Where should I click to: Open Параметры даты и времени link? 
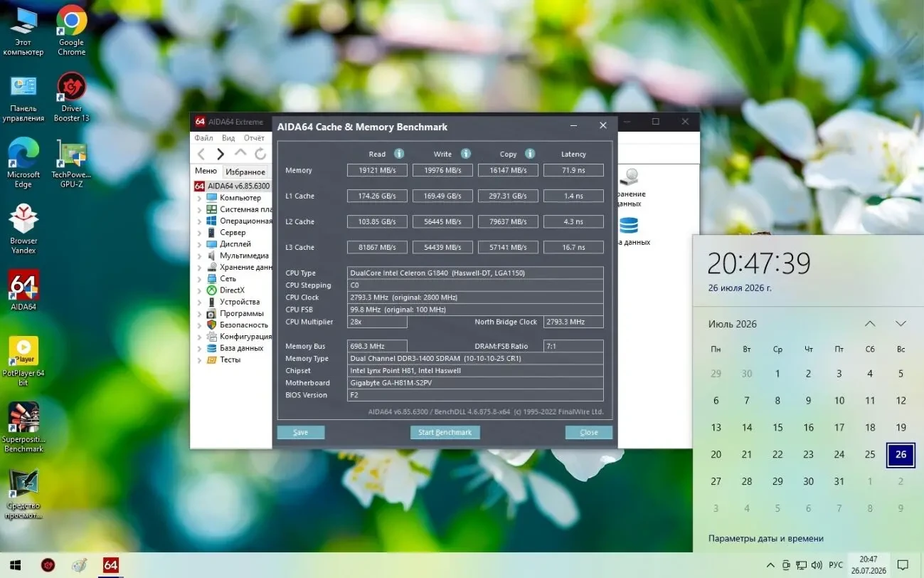coord(766,539)
